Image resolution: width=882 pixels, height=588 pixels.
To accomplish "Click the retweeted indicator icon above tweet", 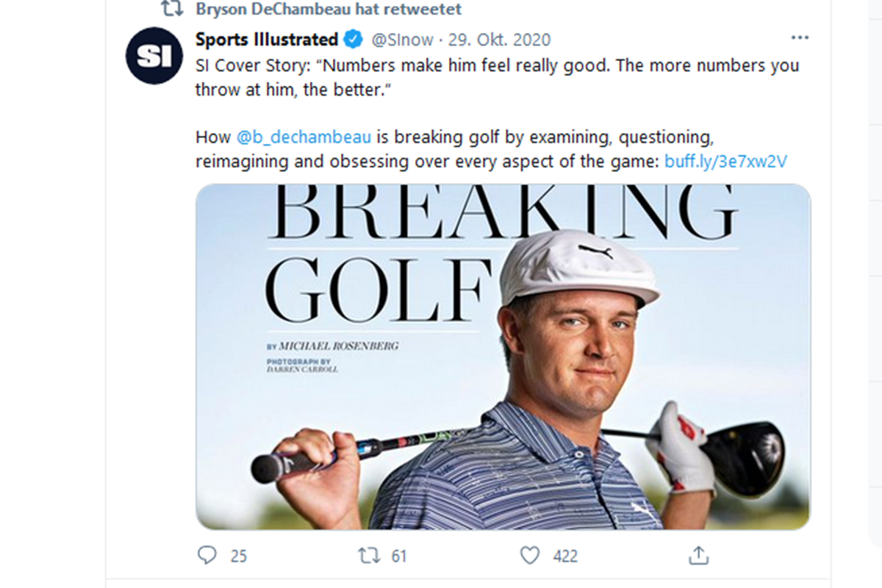I will pos(171,10).
